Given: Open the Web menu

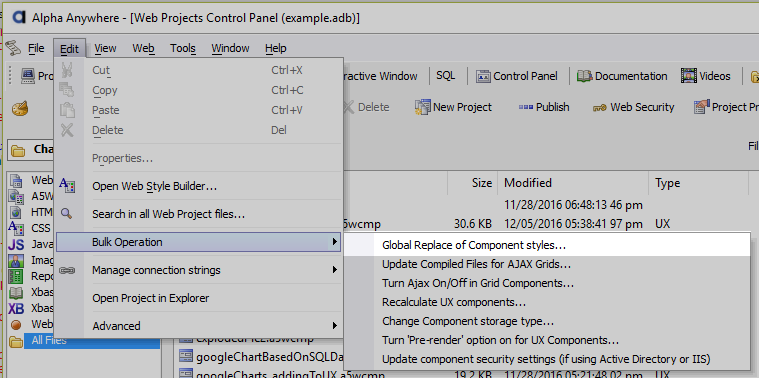Looking at the screenshot, I should point(143,48).
